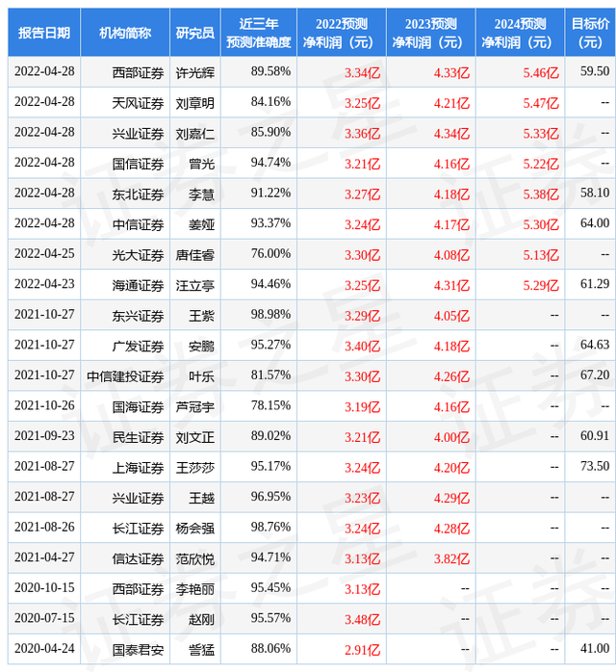
Task: Click 2024 profit forecast 5.13亿
Action: (541, 255)
